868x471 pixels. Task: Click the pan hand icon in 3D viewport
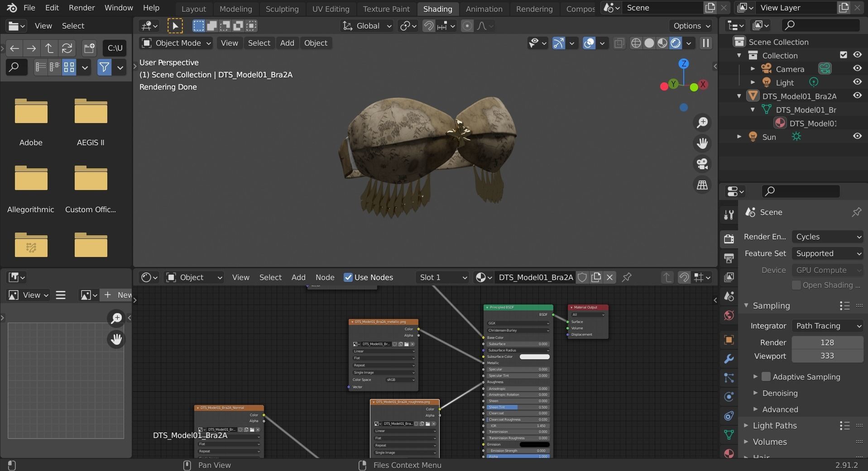[702, 143]
